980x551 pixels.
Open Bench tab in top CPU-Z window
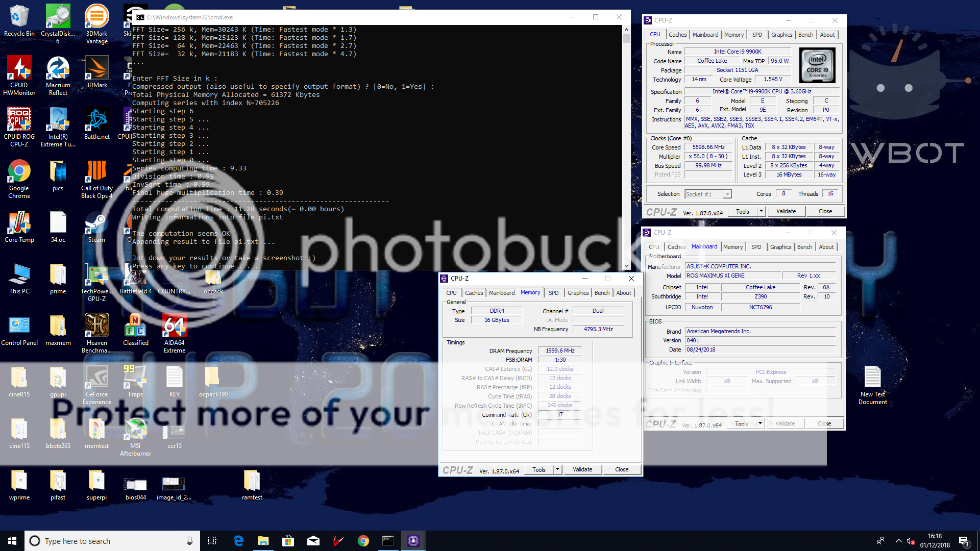(805, 35)
